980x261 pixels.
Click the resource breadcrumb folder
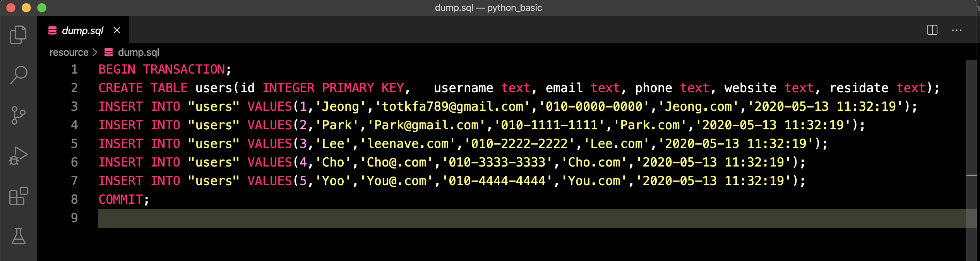click(69, 52)
